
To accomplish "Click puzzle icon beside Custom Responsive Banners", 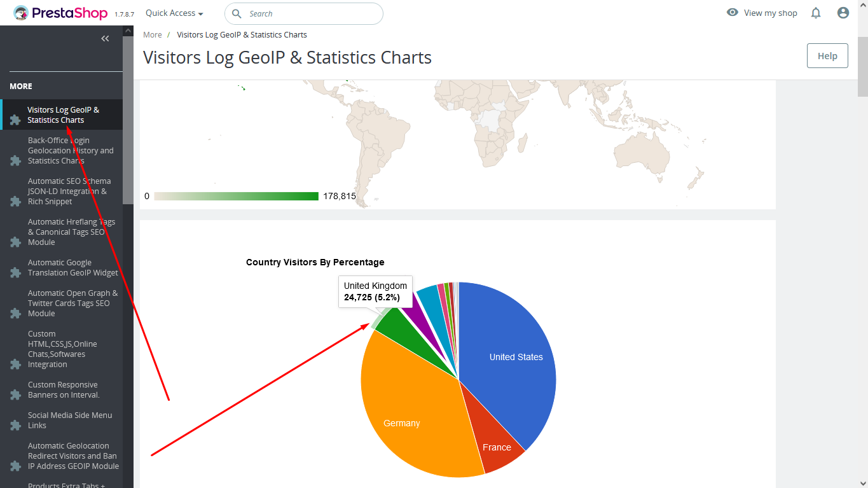I will [16, 394].
